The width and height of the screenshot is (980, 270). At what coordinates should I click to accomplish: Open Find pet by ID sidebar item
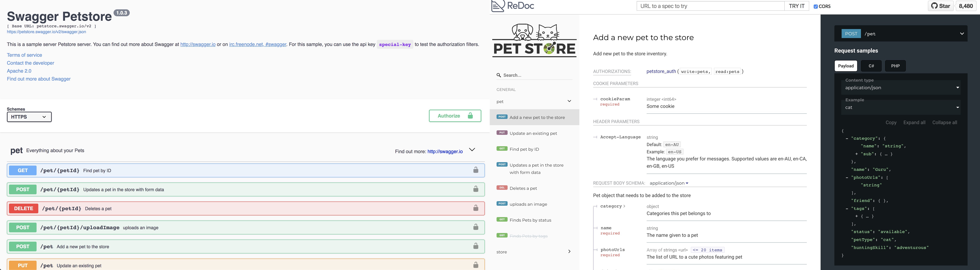click(x=534, y=149)
